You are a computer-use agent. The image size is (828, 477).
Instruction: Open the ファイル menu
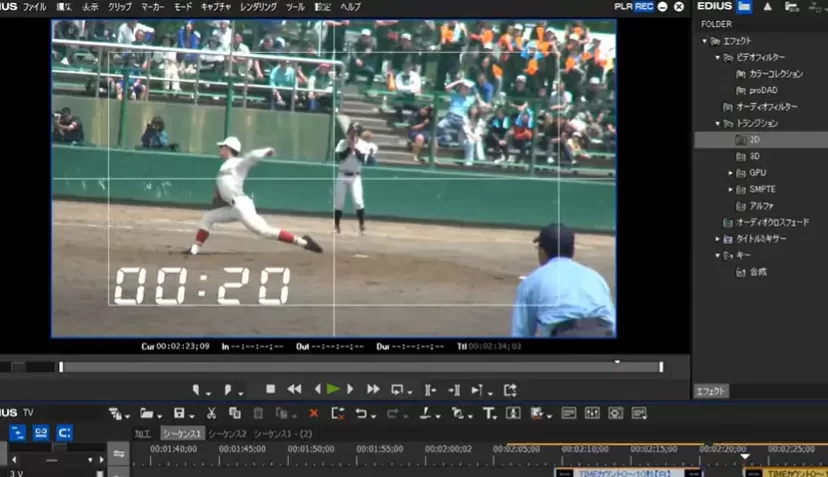tap(34, 6)
